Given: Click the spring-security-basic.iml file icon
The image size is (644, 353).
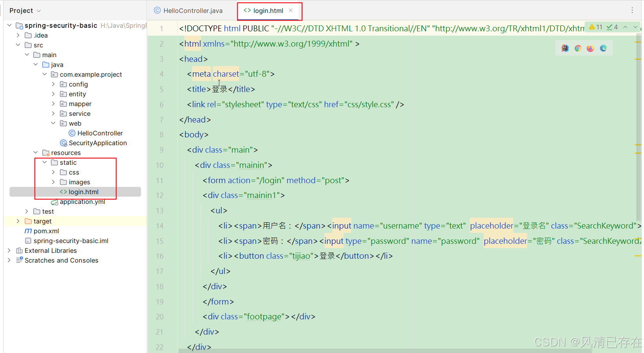Looking at the screenshot, I should pos(28,241).
